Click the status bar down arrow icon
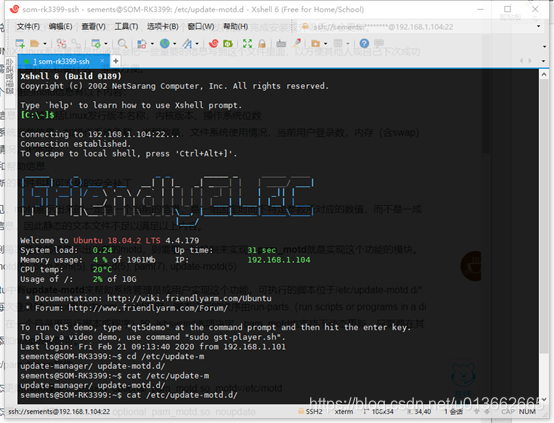554x423 pixels. coord(487,411)
